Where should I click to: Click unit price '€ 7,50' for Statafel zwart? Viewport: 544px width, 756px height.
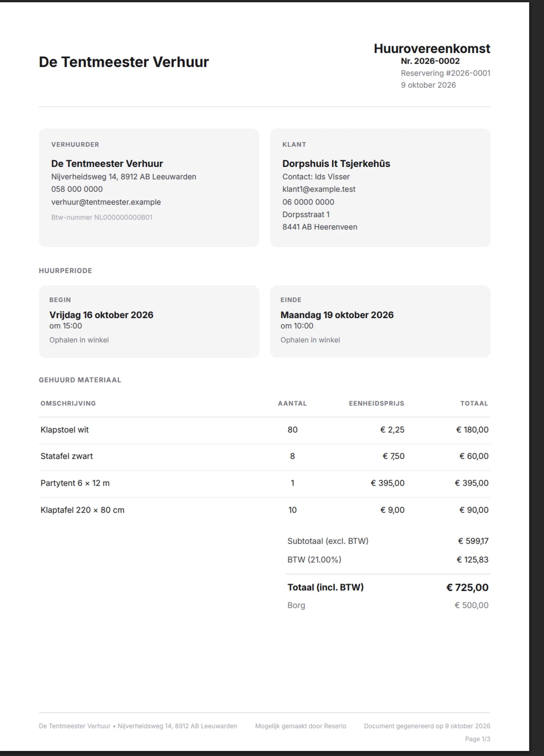[393, 456]
